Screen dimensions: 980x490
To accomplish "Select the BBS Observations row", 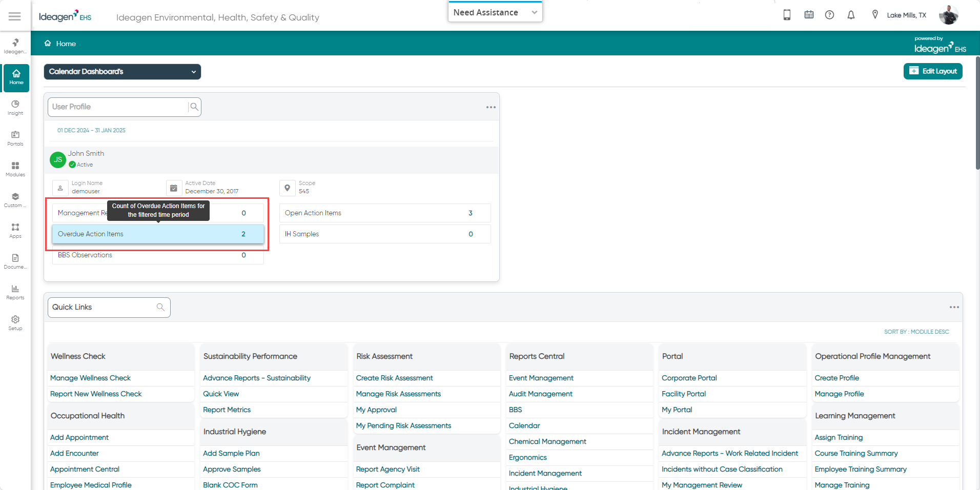I will [x=158, y=255].
